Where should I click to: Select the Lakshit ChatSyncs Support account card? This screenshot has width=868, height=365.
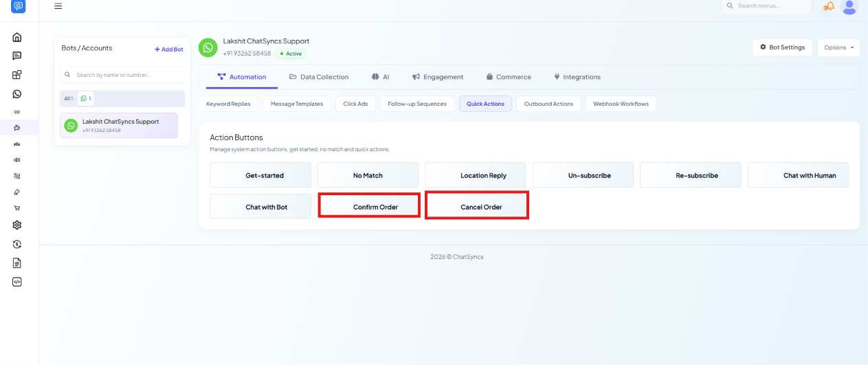[119, 125]
